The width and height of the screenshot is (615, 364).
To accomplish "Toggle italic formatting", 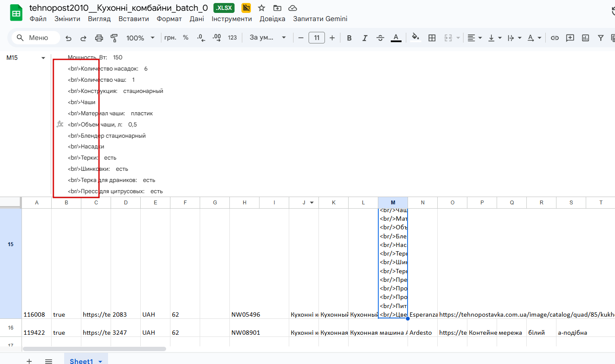I will click(x=365, y=38).
